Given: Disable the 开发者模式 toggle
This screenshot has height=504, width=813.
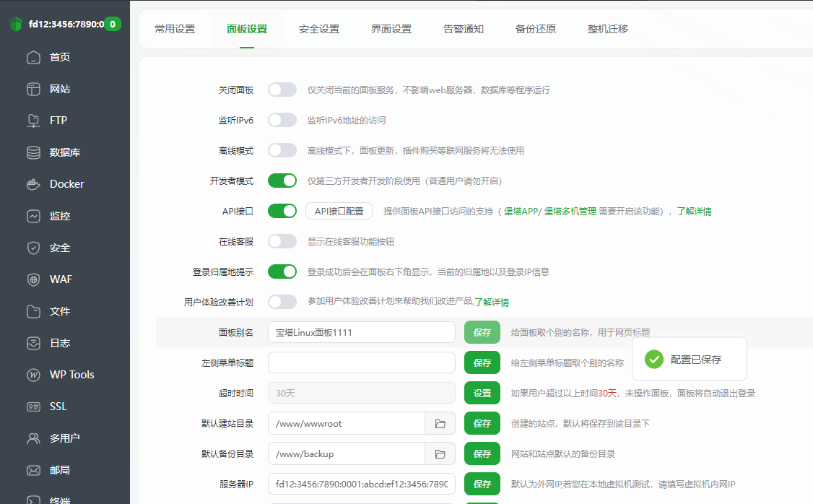Looking at the screenshot, I should click(x=282, y=181).
